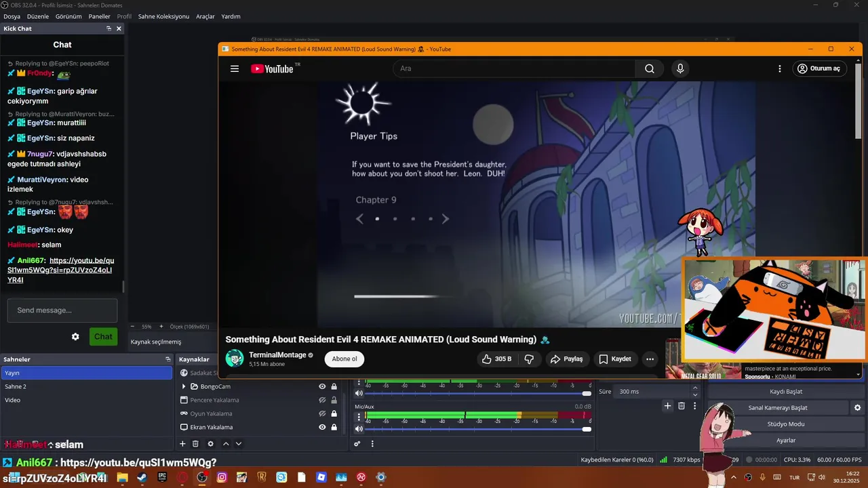Viewport: 868px width, 488px height.
Task: Decrease Süre transition duration
Action: 694,394
